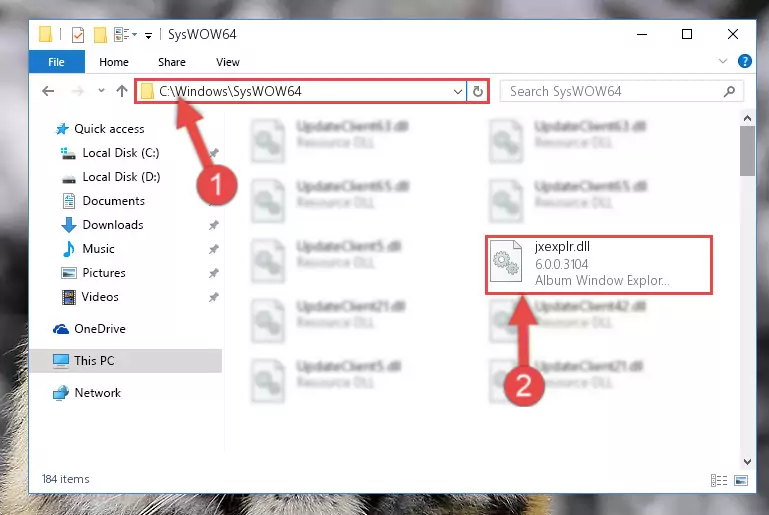The image size is (769, 515).
Task: Click the Documents page icon
Action: point(69,201)
